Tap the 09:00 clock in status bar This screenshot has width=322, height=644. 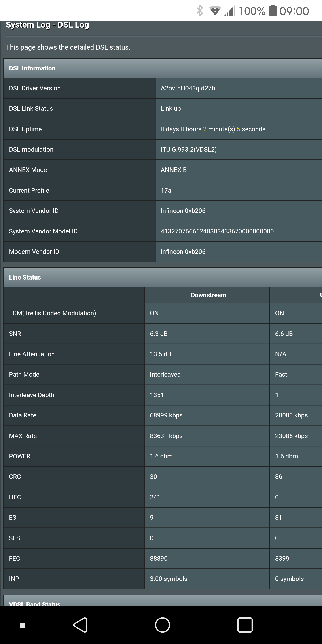pos(294,11)
